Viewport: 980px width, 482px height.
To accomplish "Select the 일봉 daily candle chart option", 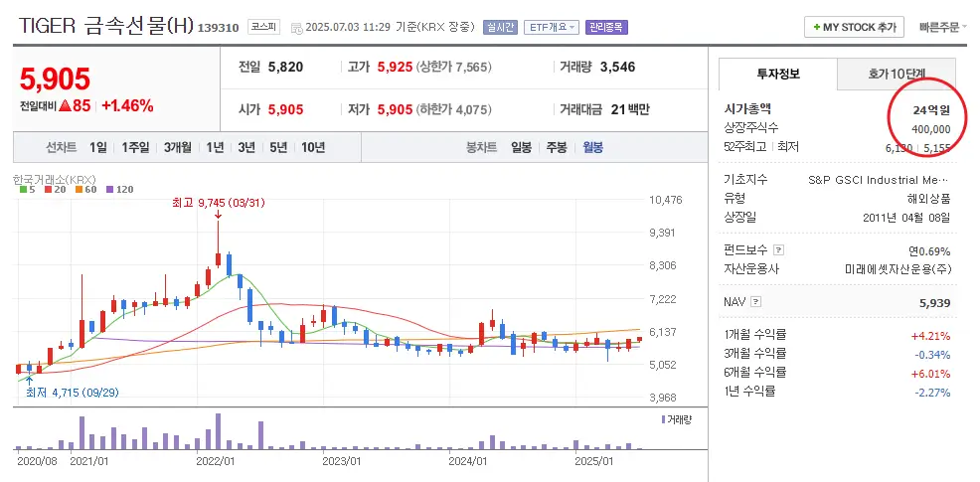I will (521, 147).
